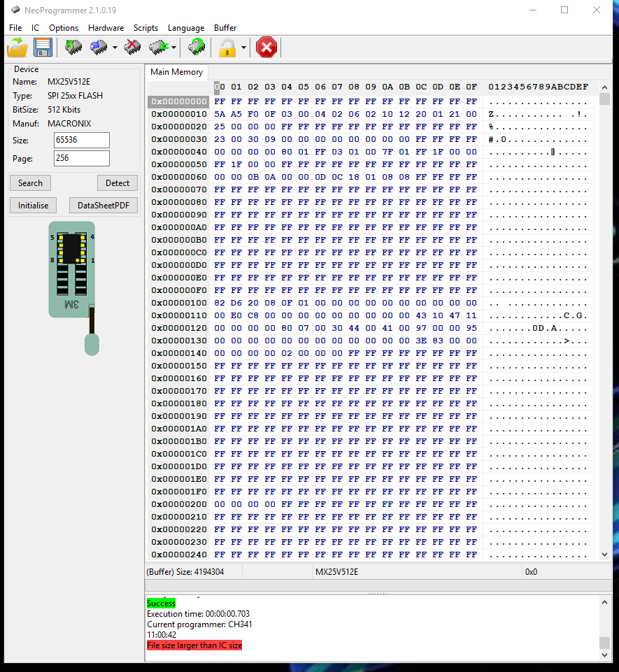Click the hex editor scroll-up arrow
619x672 pixels.
604,87
